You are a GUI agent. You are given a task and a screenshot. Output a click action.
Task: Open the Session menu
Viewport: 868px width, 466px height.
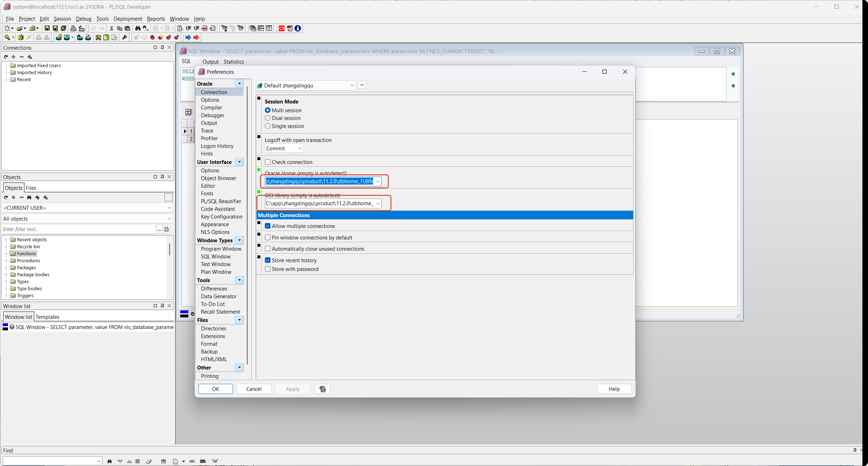coord(62,19)
